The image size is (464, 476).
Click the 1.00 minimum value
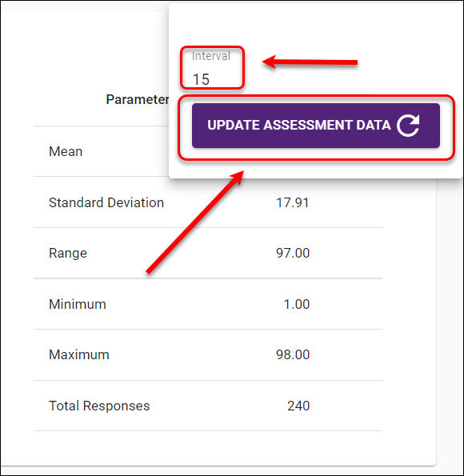297,304
